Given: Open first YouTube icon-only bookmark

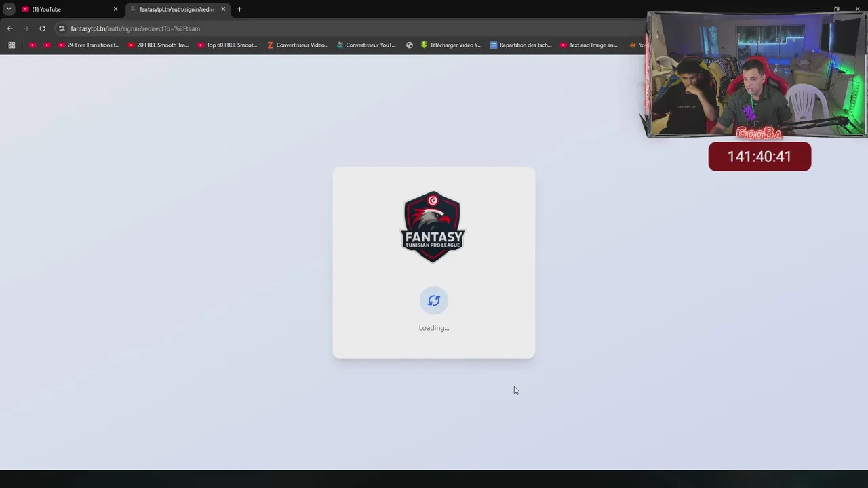Looking at the screenshot, I should (32, 45).
